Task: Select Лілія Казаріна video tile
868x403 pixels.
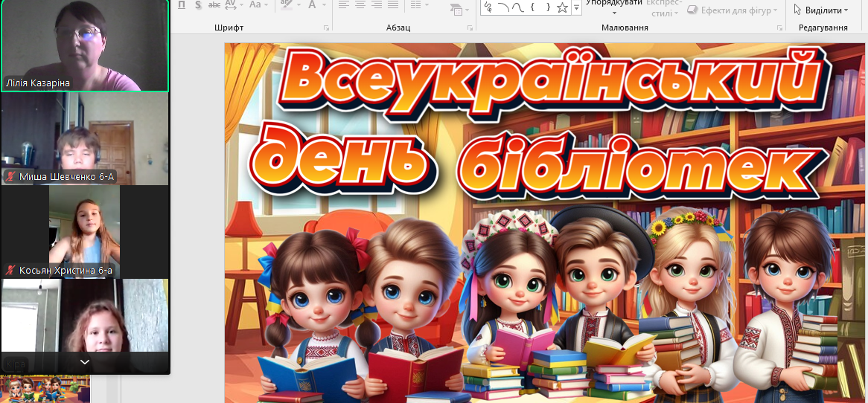Action: point(85,45)
